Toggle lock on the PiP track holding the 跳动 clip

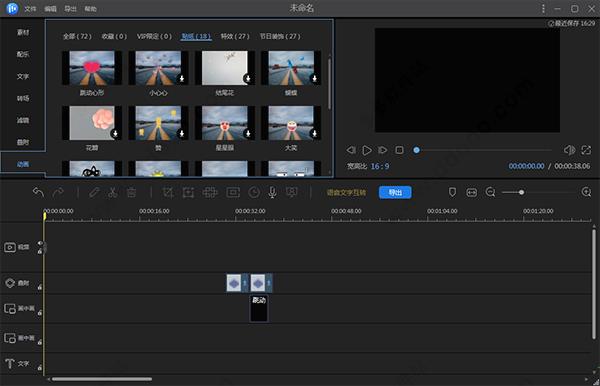(x=40, y=313)
